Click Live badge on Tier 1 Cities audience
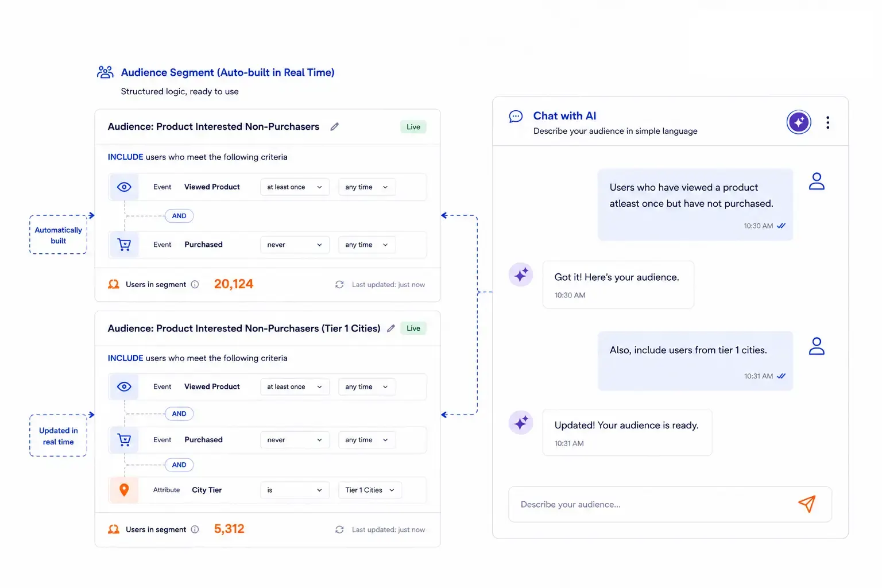This screenshot has height=588, width=882. pyautogui.click(x=413, y=328)
